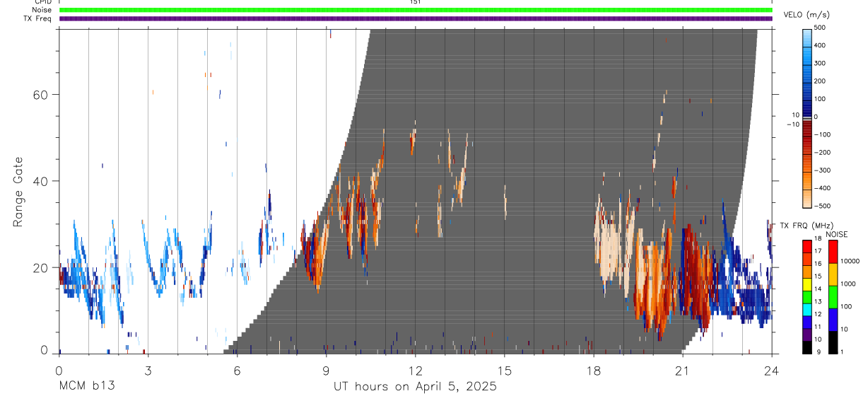Click the 151 CPID value at top

(416, 2)
